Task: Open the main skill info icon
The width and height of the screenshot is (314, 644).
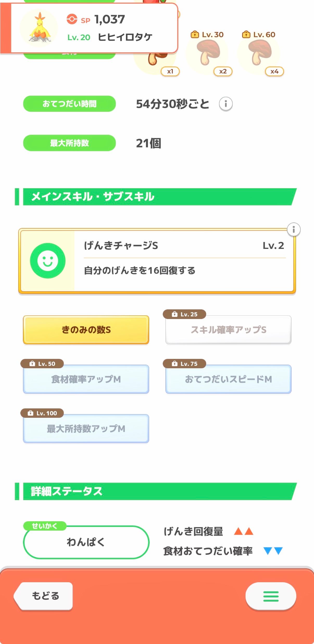Action: pyautogui.click(x=294, y=230)
